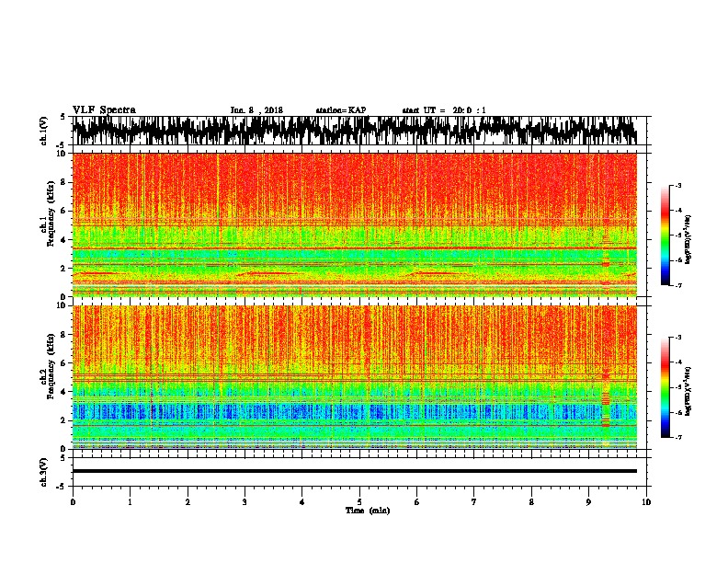728x563 pixels.
Task: Click the ch.2 spectrogram plot area
Action: [x=355, y=377]
